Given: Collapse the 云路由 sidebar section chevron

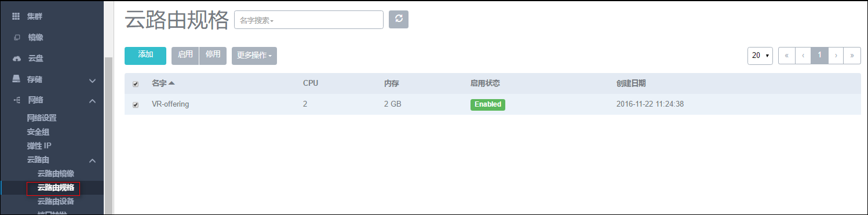Looking at the screenshot, I should coord(92,161).
